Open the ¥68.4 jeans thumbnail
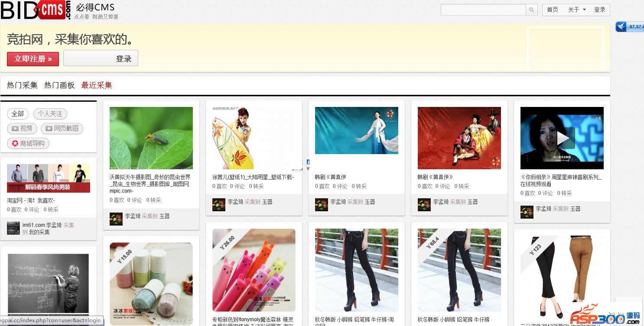Screen dimensions: 644x326 tap(459, 270)
